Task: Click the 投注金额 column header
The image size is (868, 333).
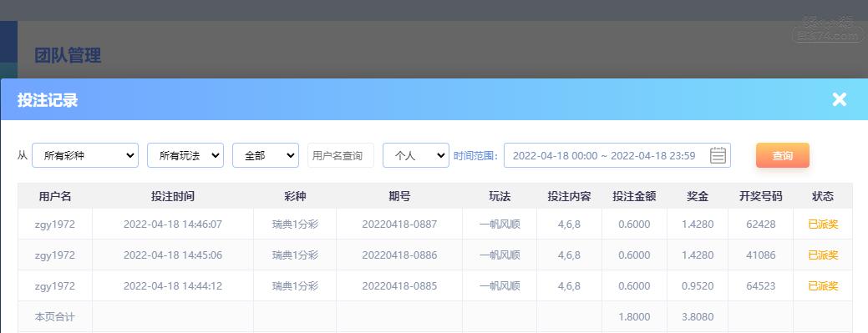Action: point(634,196)
